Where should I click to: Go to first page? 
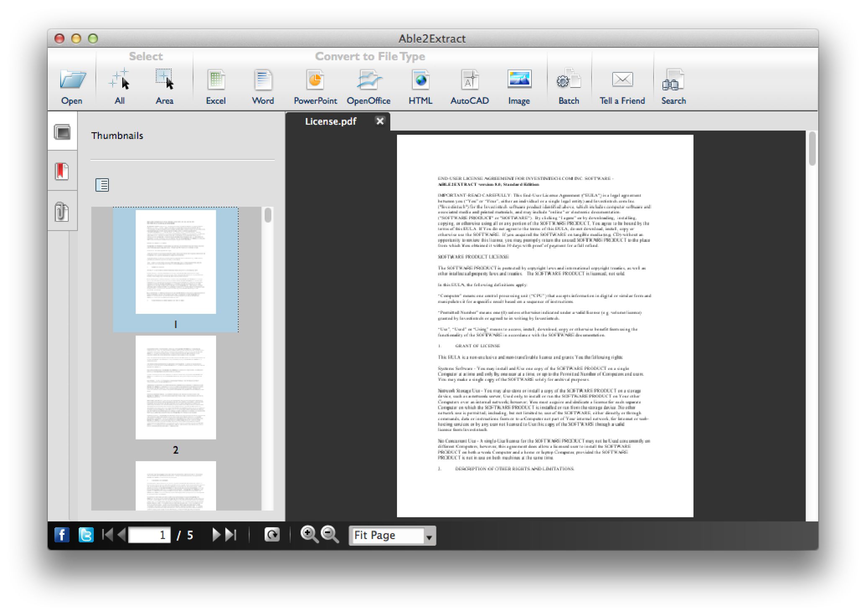pos(108,535)
